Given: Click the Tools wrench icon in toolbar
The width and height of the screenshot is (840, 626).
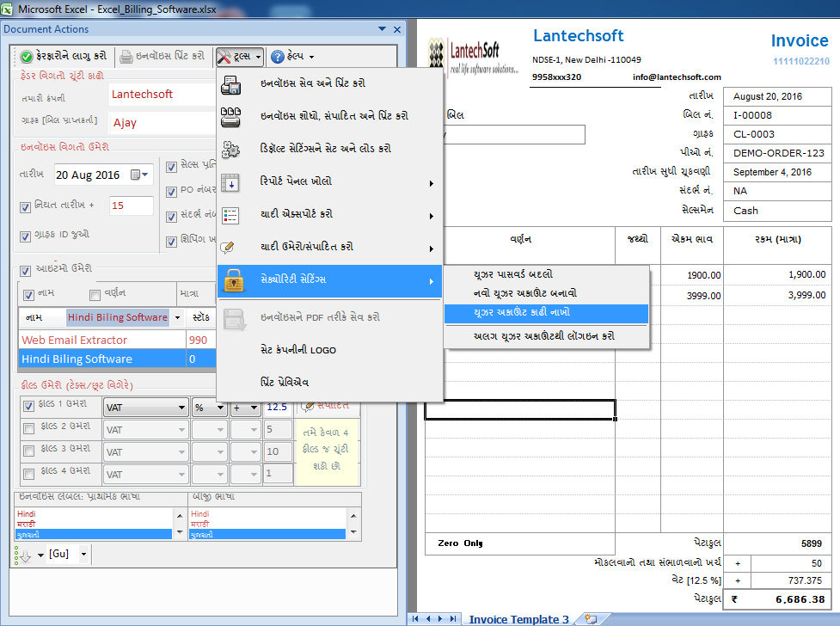Looking at the screenshot, I should [x=224, y=56].
